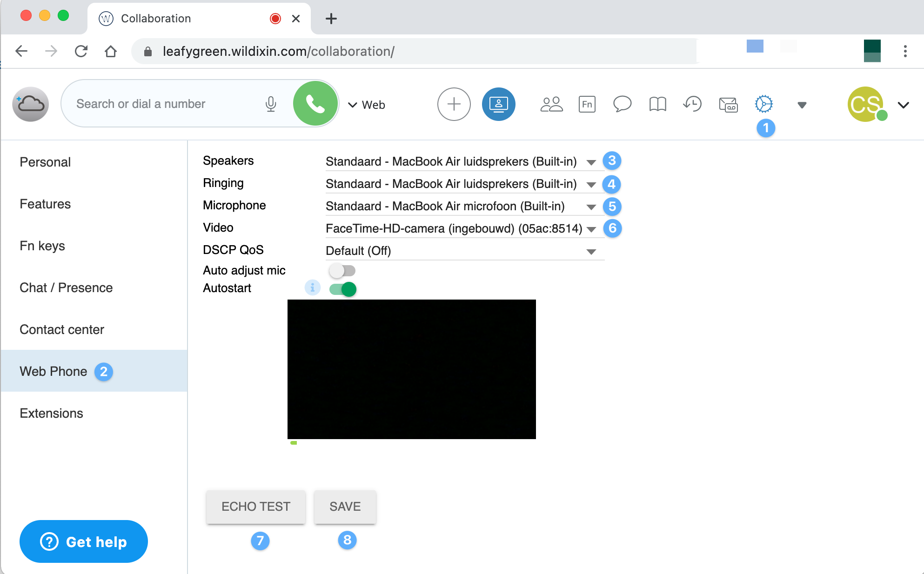The height and width of the screenshot is (574, 924).
Task: Open the Extensions settings section
Action: pos(51,413)
